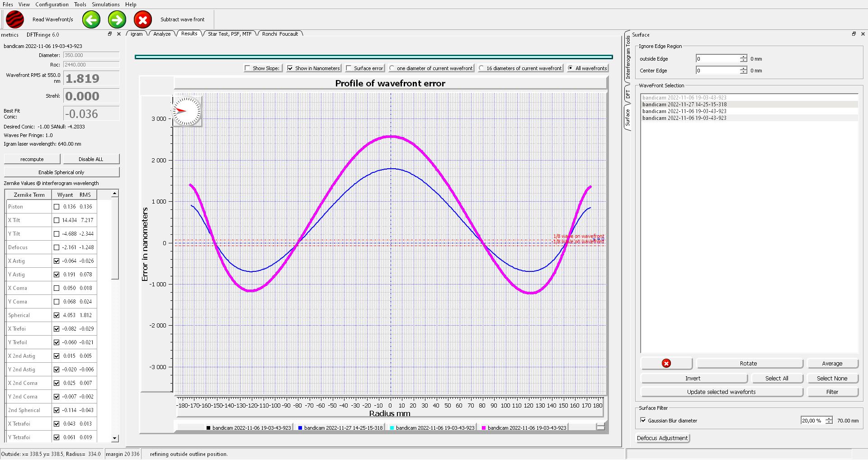Increase Gaussian Blur percentage spinner
The image size is (868, 460).
[x=828, y=418]
